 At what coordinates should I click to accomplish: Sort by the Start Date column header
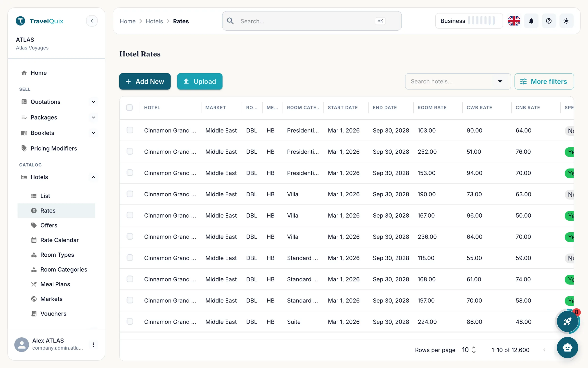343,107
